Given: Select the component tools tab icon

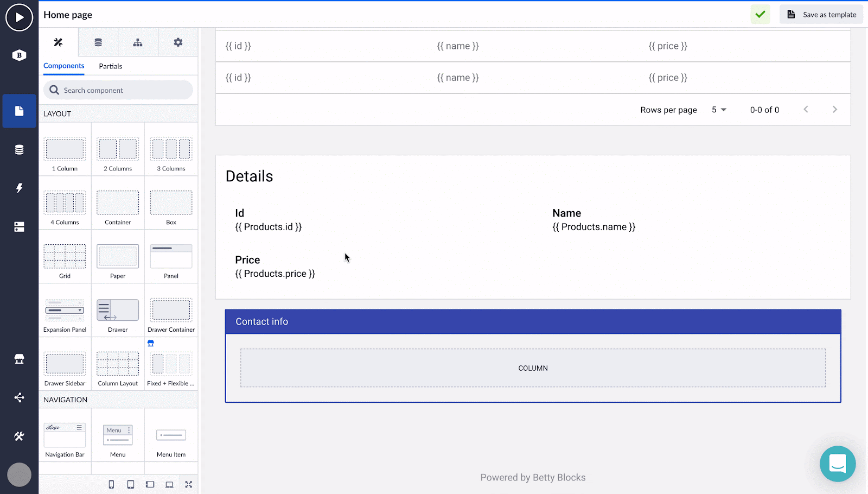Looking at the screenshot, I should click(59, 42).
